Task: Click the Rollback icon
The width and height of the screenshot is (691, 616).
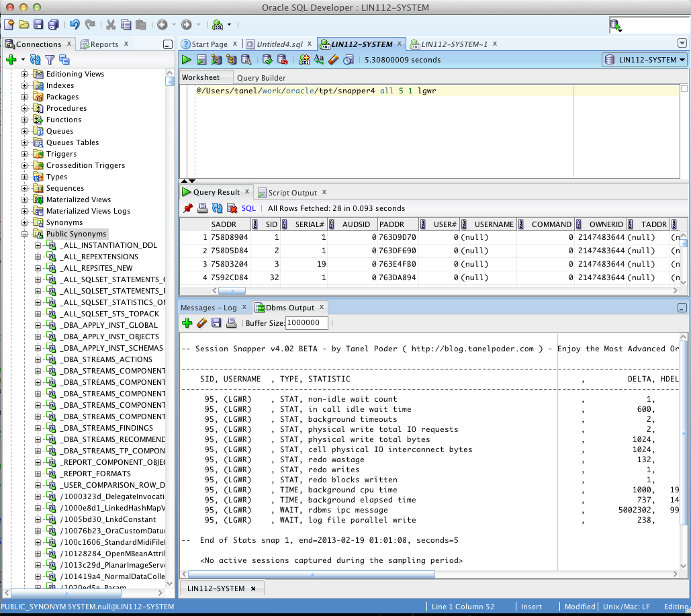Action: 282,60
